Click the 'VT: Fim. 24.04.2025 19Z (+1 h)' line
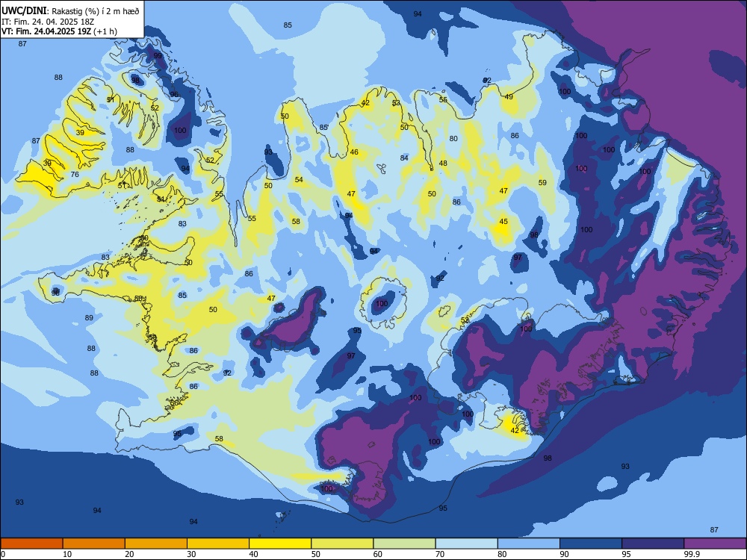Screen dimensions: 747x560 coord(59,31)
